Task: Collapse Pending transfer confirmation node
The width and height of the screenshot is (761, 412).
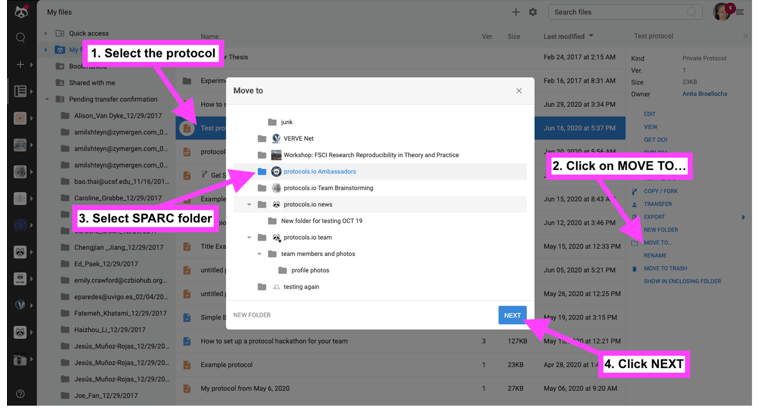Action: (x=47, y=99)
